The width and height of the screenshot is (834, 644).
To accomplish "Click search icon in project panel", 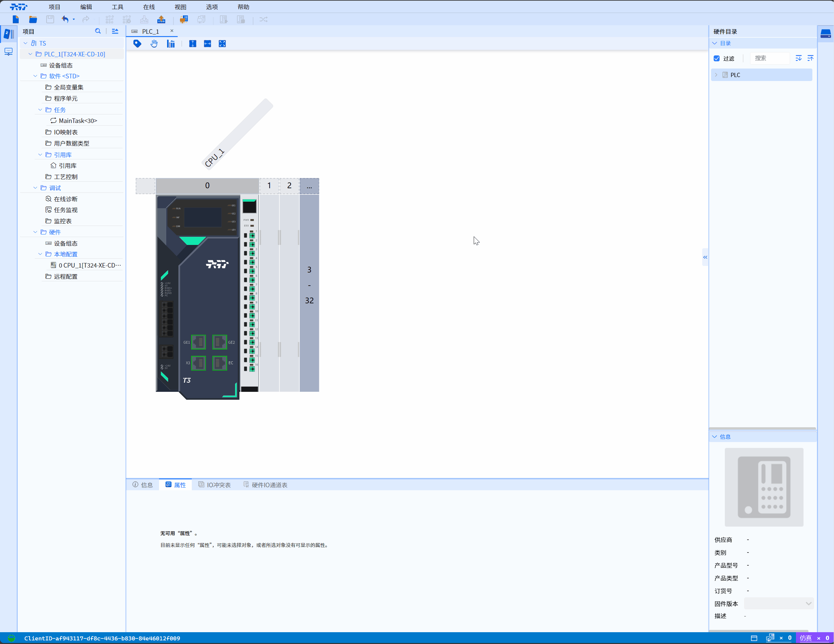I will [x=98, y=31].
